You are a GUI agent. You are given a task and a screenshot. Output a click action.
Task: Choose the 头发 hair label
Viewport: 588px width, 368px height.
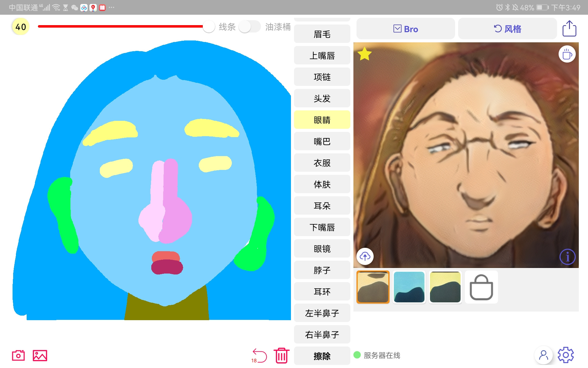[322, 98]
